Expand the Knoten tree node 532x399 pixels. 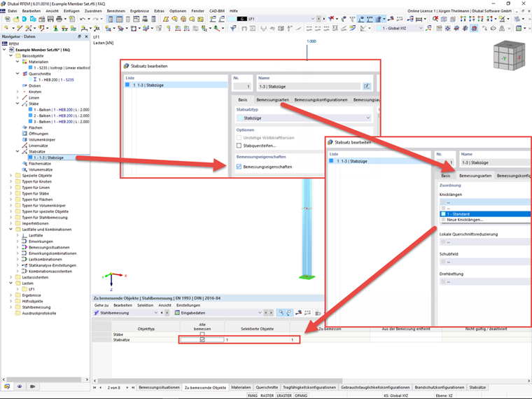pos(17,92)
